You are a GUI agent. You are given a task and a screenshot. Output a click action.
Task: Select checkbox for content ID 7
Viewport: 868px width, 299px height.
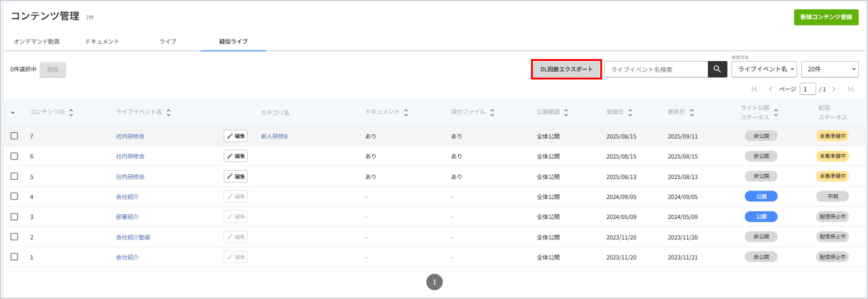[x=14, y=136]
